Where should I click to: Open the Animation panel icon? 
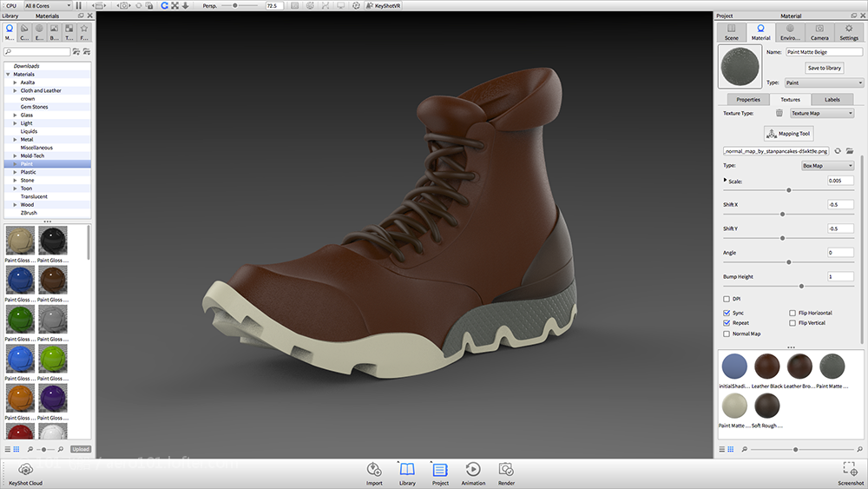click(473, 470)
